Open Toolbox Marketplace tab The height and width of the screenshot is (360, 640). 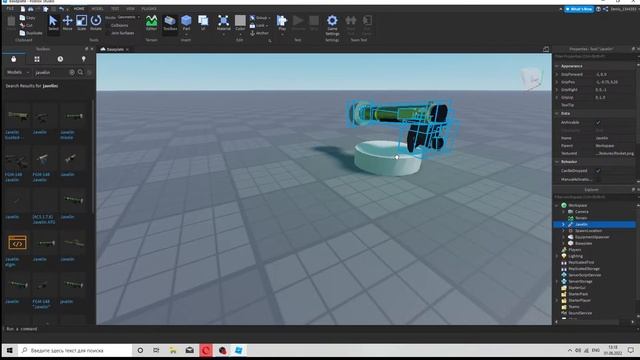(13, 59)
